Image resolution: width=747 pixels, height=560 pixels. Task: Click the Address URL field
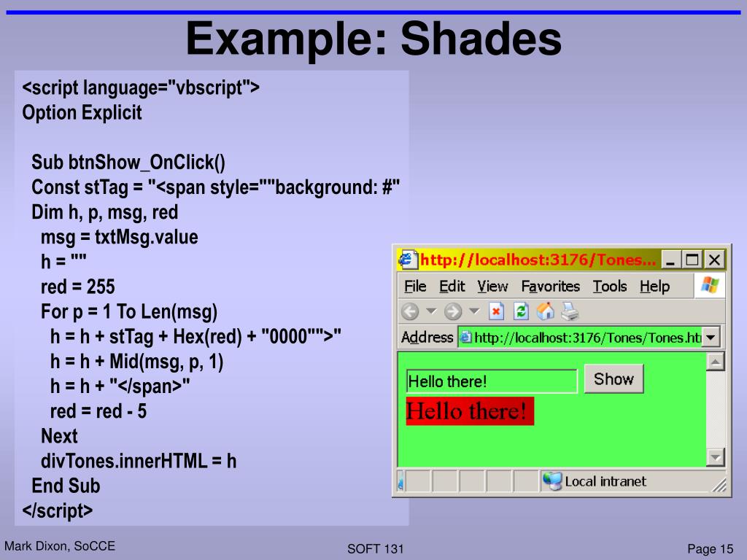click(x=588, y=338)
